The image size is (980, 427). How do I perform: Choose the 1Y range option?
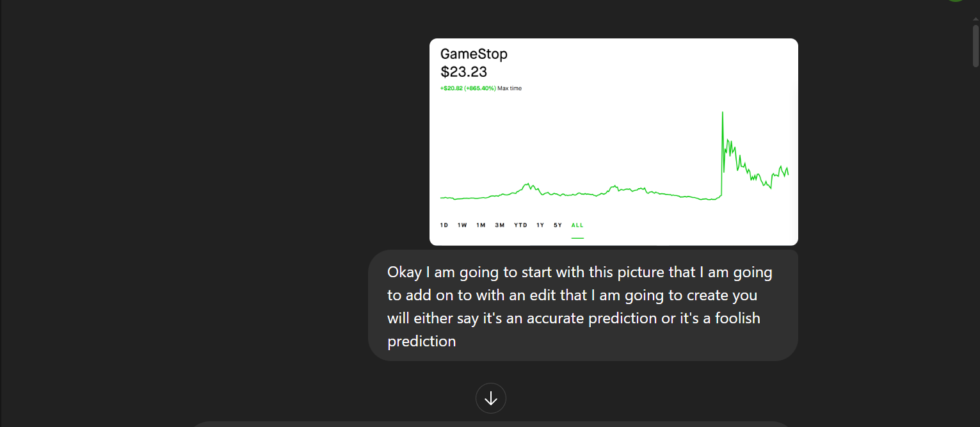tap(540, 225)
